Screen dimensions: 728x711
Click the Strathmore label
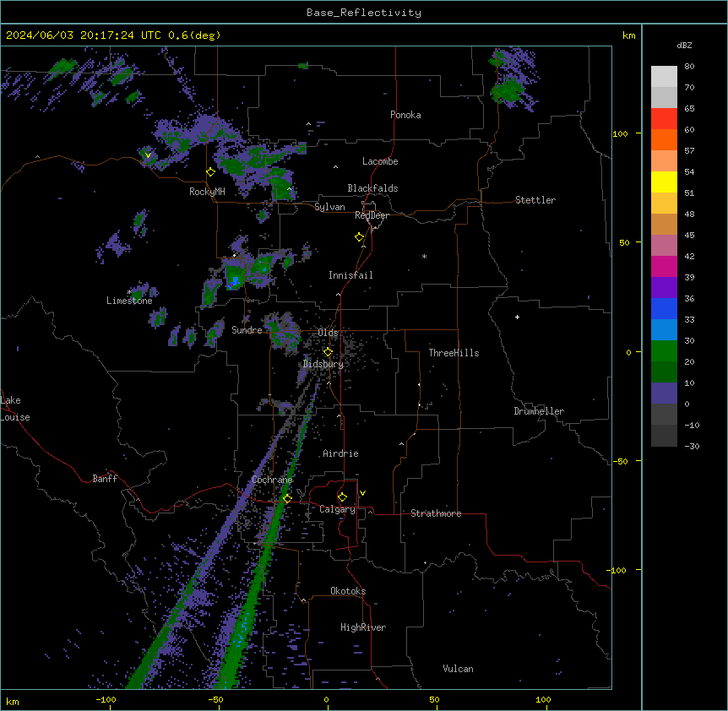click(x=436, y=513)
